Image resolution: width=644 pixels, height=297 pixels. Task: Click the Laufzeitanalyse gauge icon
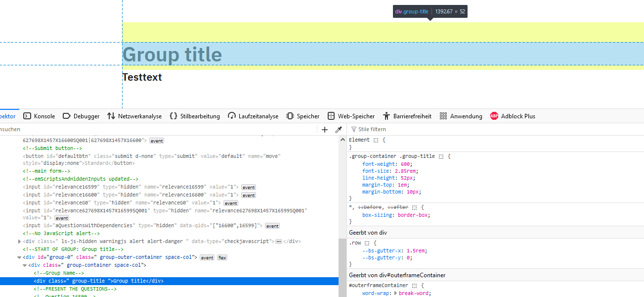[232, 116]
